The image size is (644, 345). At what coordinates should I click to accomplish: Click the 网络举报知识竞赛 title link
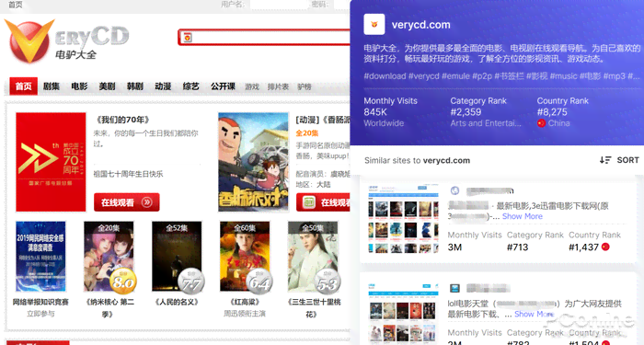[x=40, y=303]
